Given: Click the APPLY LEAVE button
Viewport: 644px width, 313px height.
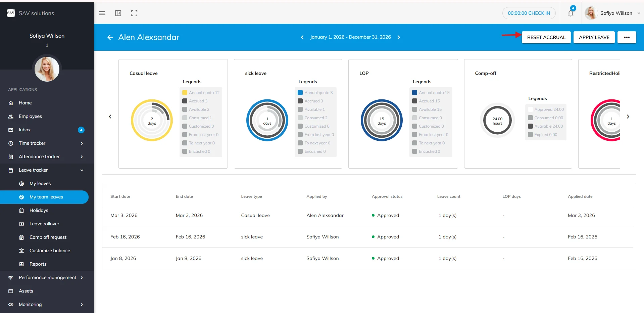Looking at the screenshot, I should click(594, 37).
